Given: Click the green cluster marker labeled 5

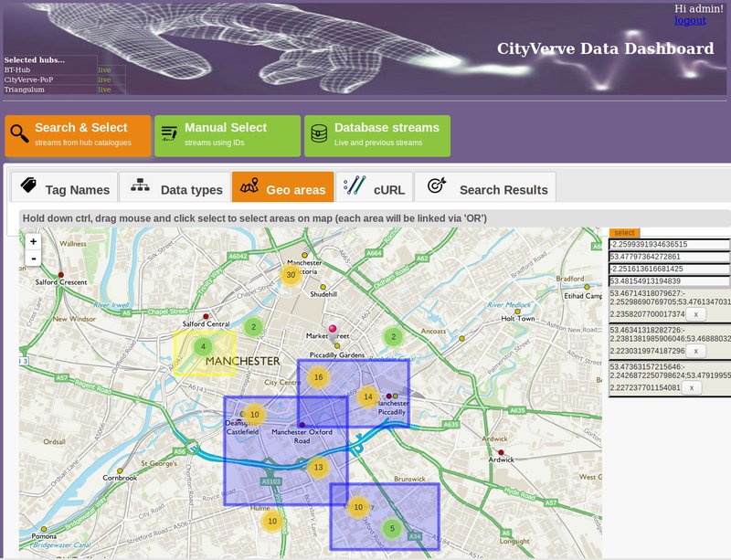Looking at the screenshot, I should pyautogui.click(x=392, y=528).
